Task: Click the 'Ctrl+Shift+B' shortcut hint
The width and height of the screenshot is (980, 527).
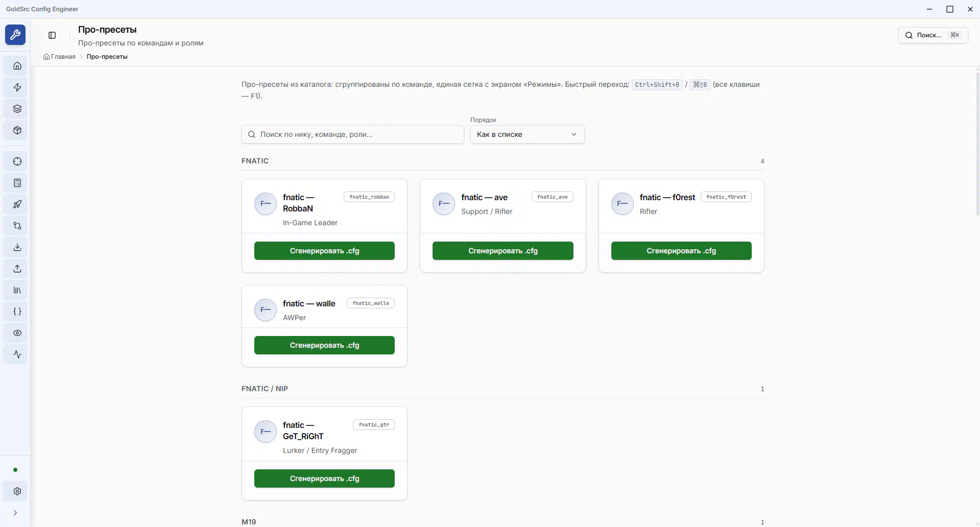Action: click(x=657, y=85)
